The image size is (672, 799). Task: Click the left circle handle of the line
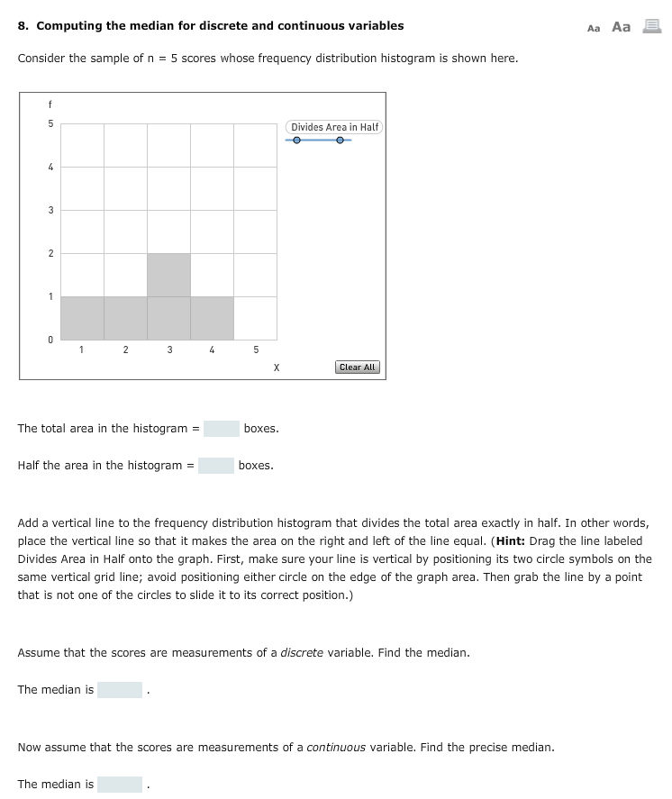click(297, 140)
